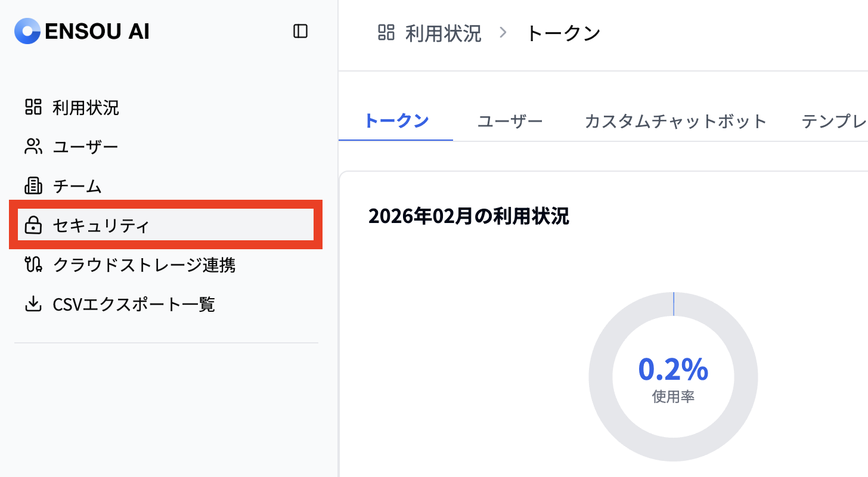Switch to the カスタムチャットボット tab
The height and width of the screenshot is (477, 868).
[675, 121]
